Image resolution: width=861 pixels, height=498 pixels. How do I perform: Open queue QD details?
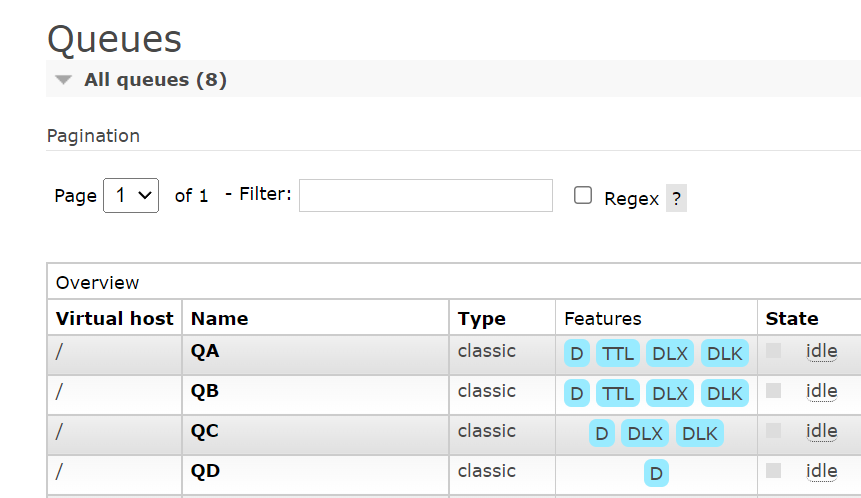(205, 471)
